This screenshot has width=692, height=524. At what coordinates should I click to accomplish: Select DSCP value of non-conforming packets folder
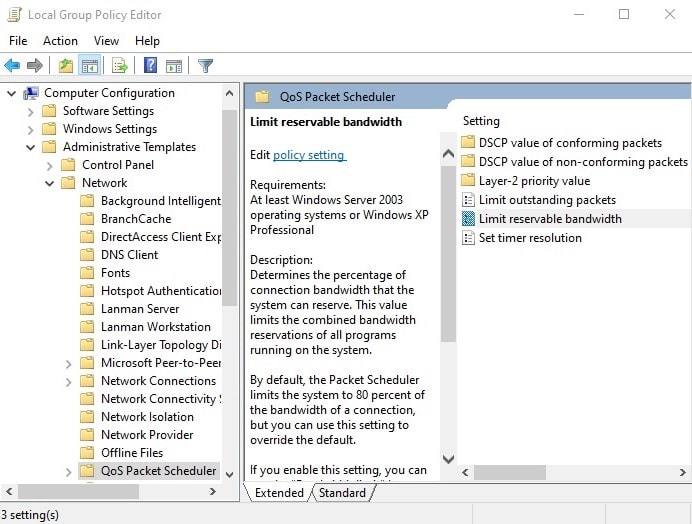pyautogui.click(x=583, y=162)
